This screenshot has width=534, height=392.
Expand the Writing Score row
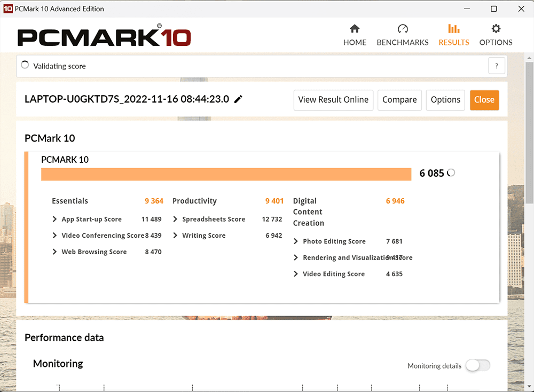click(175, 236)
